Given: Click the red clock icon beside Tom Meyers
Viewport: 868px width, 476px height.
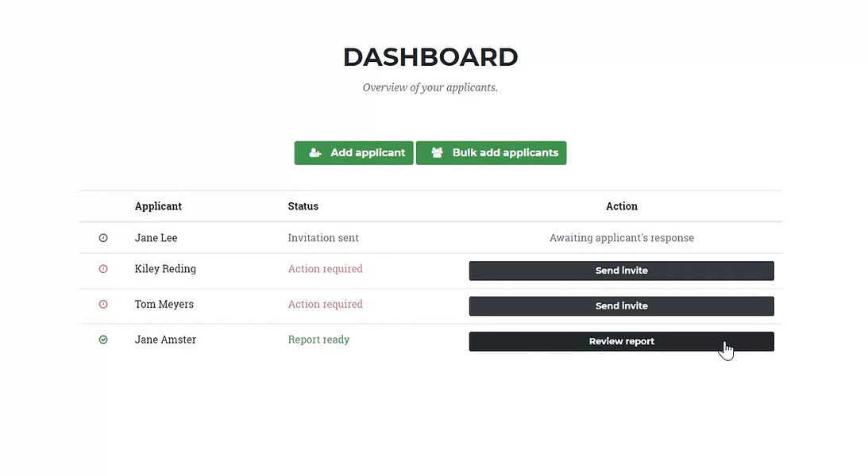Looking at the screenshot, I should tap(103, 304).
